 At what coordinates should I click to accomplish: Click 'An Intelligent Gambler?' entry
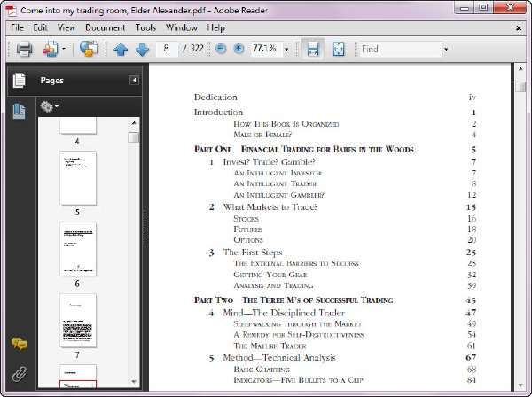(279, 195)
